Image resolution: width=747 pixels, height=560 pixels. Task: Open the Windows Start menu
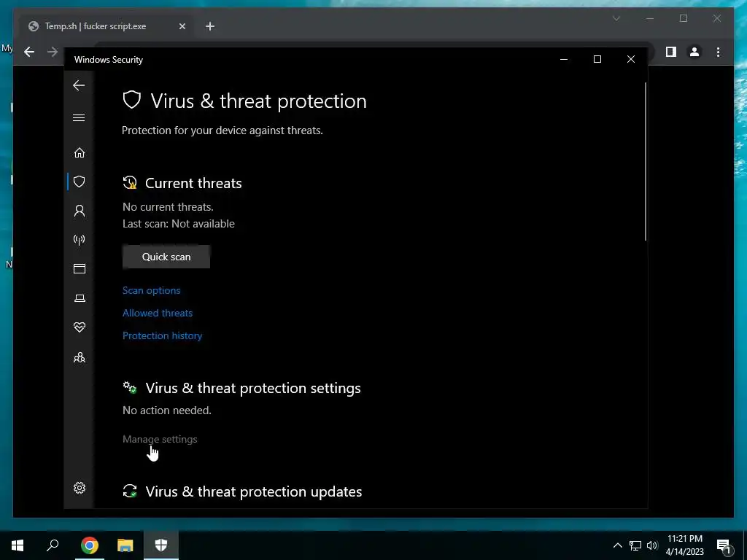tap(18, 545)
